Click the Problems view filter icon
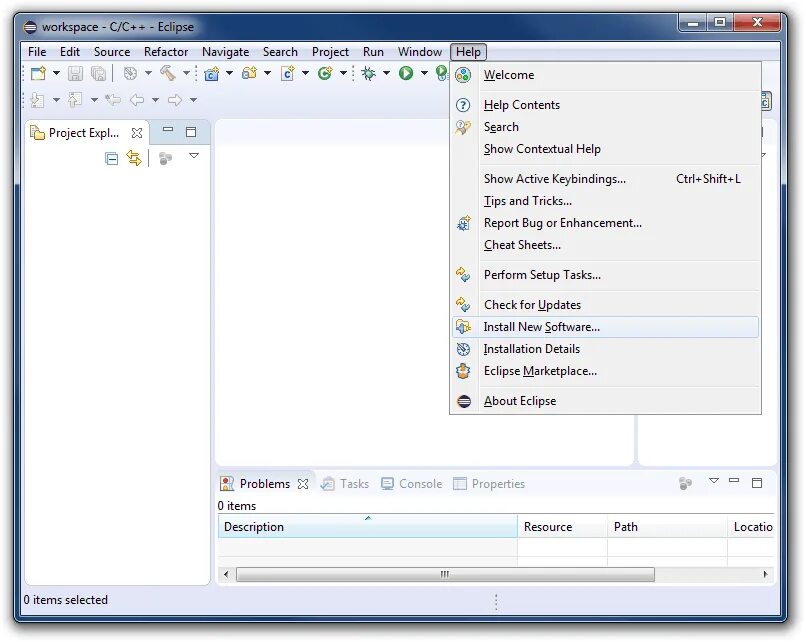 [x=685, y=483]
